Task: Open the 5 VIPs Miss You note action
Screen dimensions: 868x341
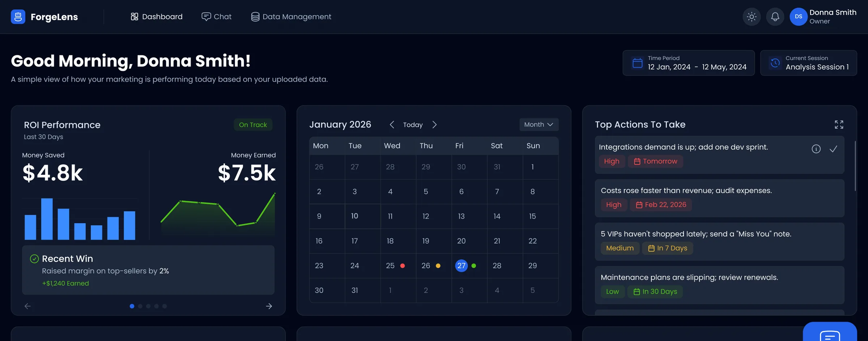Action: 720,242
